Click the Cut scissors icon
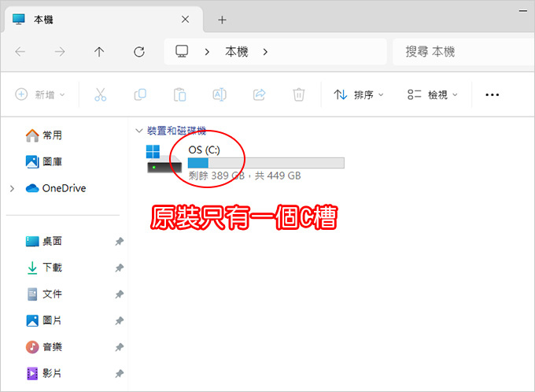The width and height of the screenshot is (535, 392). coord(101,94)
